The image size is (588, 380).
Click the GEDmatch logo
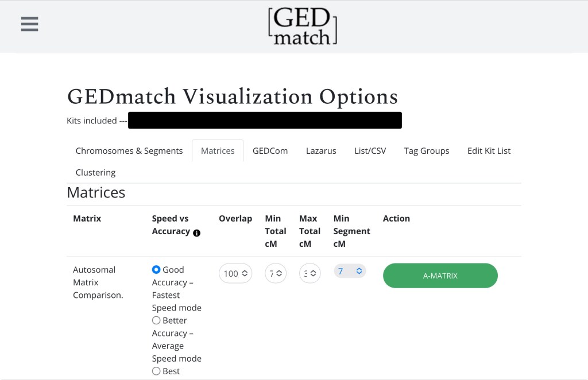tap(302, 26)
